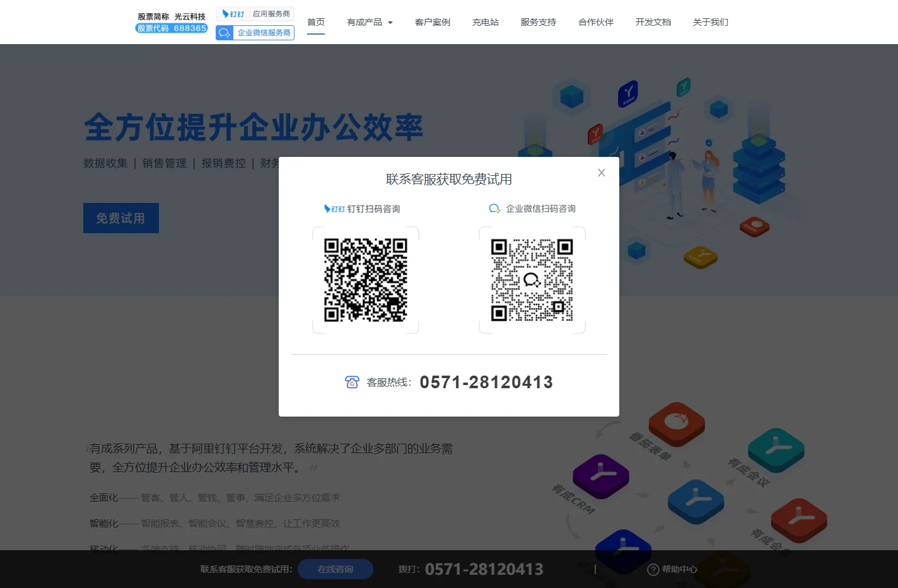Click the 企业微信扫码咨询 label
The width and height of the screenshot is (898, 588).
540,209
